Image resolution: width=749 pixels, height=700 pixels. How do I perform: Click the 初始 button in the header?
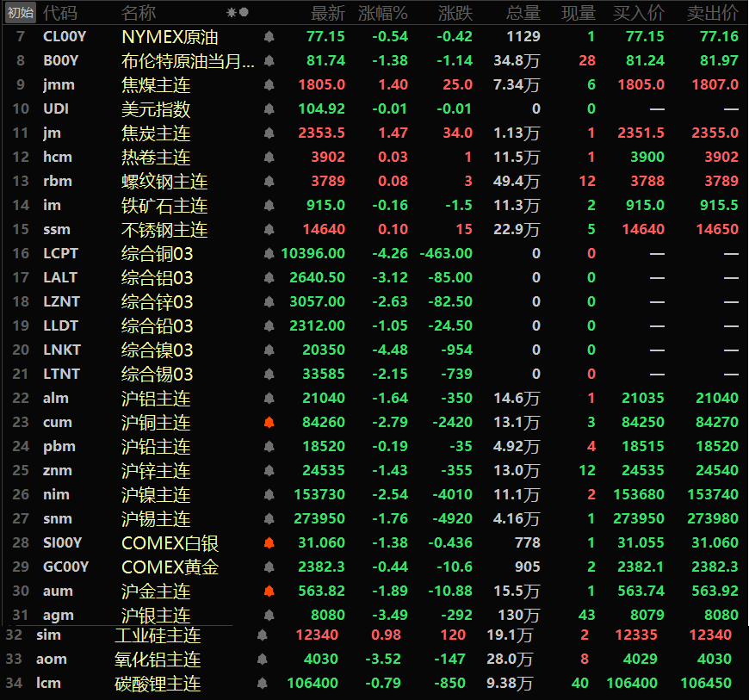point(20,13)
